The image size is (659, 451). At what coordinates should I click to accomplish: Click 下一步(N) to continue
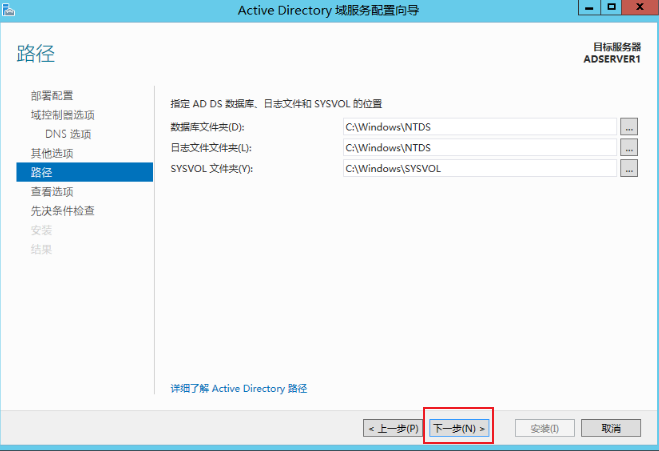point(459,428)
